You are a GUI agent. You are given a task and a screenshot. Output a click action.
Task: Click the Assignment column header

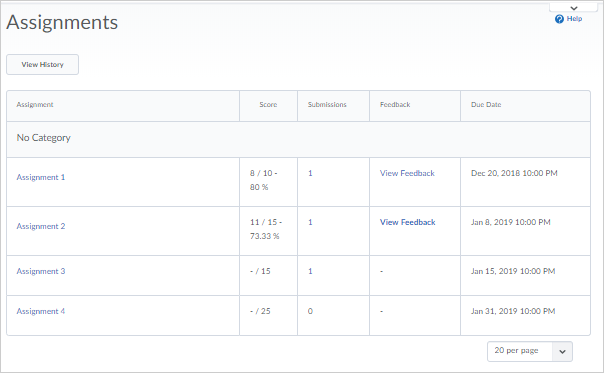[35, 104]
